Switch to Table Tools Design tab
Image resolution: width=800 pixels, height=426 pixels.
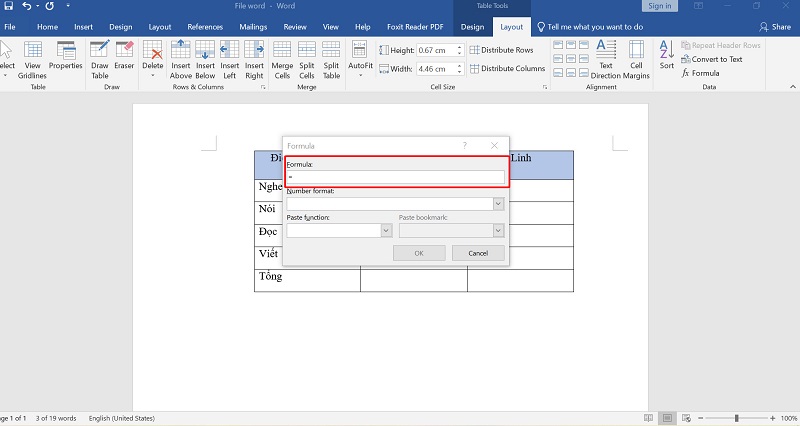tap(472, 27)
